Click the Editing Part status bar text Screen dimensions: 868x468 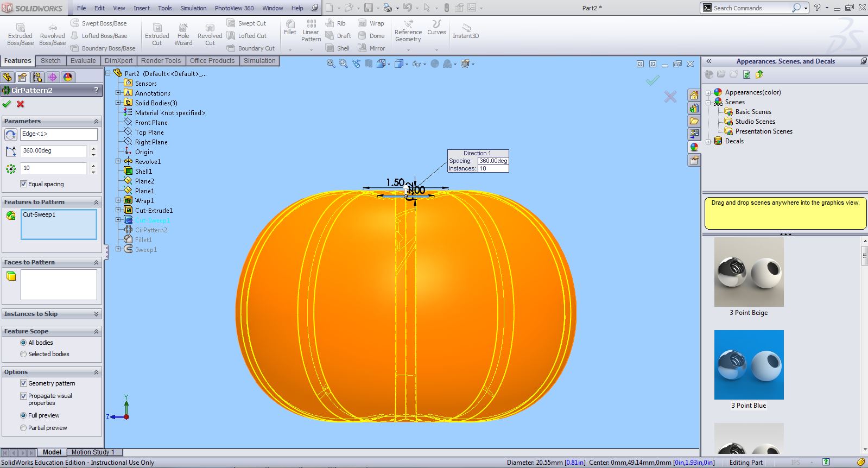pyautogui.click(x=746, y=463)
